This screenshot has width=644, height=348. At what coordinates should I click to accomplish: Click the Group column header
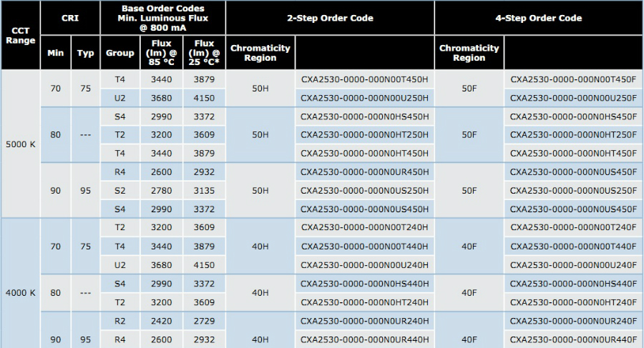pos(119,53)
